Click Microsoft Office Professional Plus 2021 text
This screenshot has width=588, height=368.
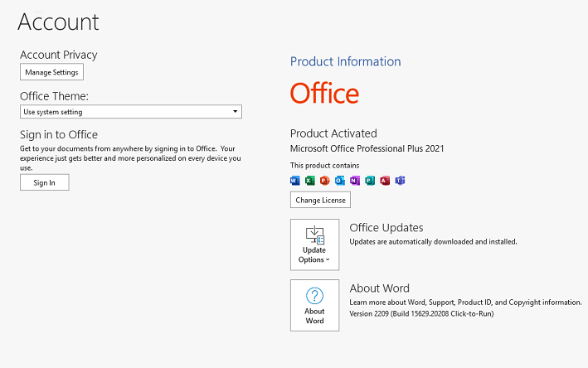[367, 148]
